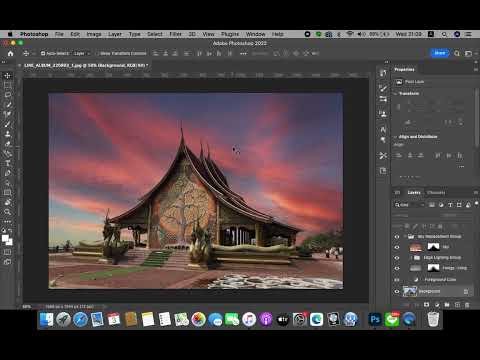Open the collapsed panel icon at top of dock
Screen dimensions: 480x360
tap(383, 73)
